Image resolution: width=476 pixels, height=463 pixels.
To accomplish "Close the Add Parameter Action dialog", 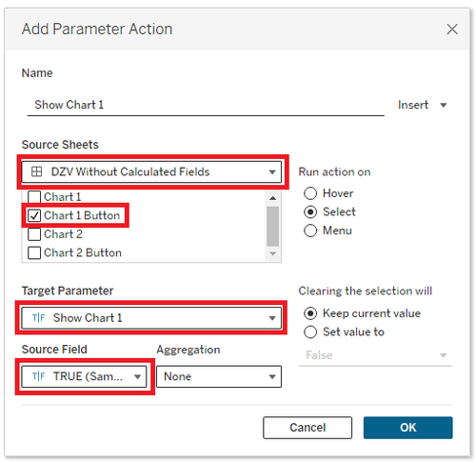I will pos(452,30).
